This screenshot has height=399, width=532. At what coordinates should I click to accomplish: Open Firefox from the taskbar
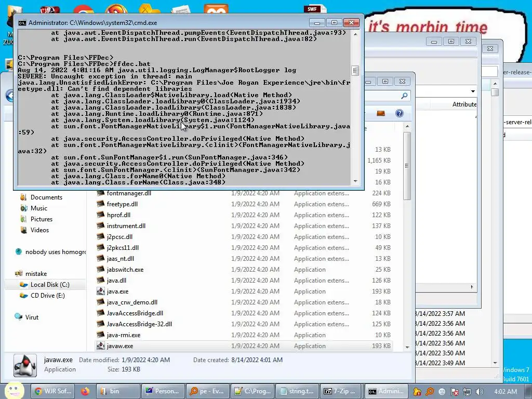click(x=85, y=391)
